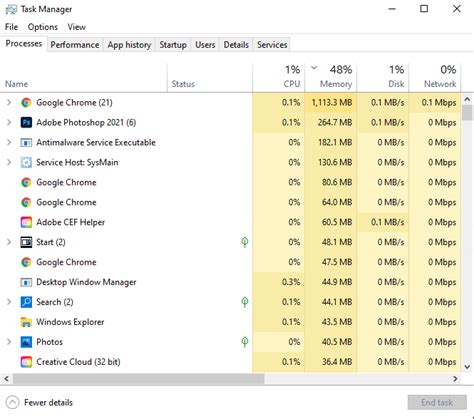Viewport: 474px width, 419px height.
Task: Switch to the Performance tab
Action: 75,45
